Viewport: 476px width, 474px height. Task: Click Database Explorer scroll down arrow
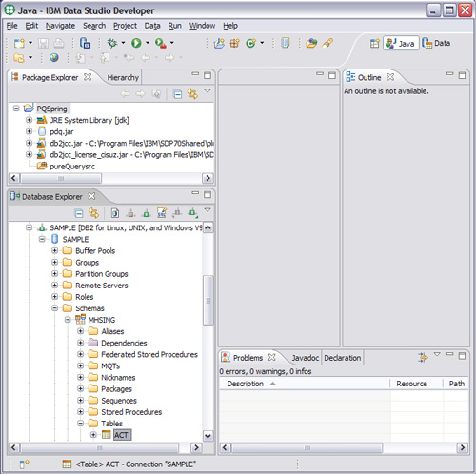click(x=208, y=436)
